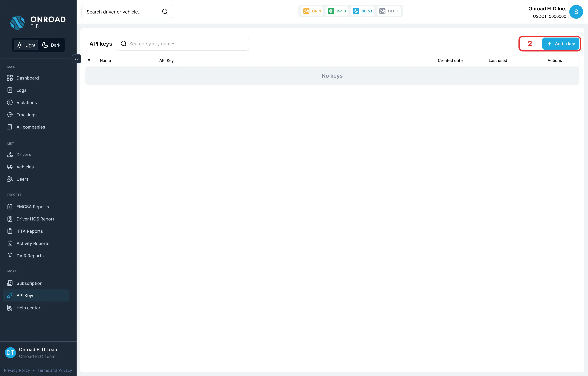Open Trackings via its crosshair icon
This screenshot has height=376, width=588.
[10, 115]
